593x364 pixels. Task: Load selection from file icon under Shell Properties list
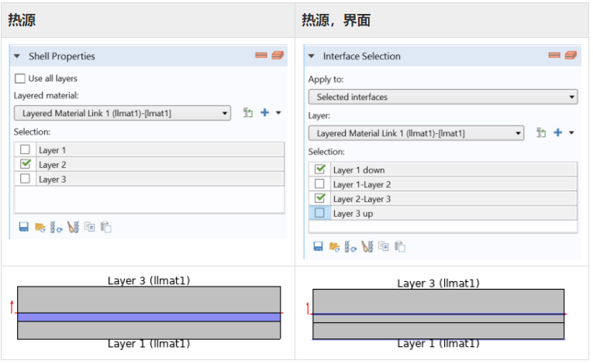[40, 227]
